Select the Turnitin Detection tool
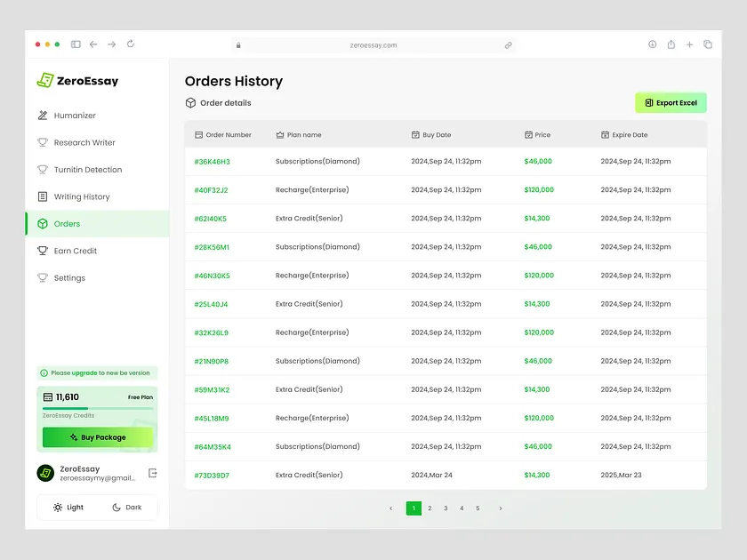 pos(85,169)
